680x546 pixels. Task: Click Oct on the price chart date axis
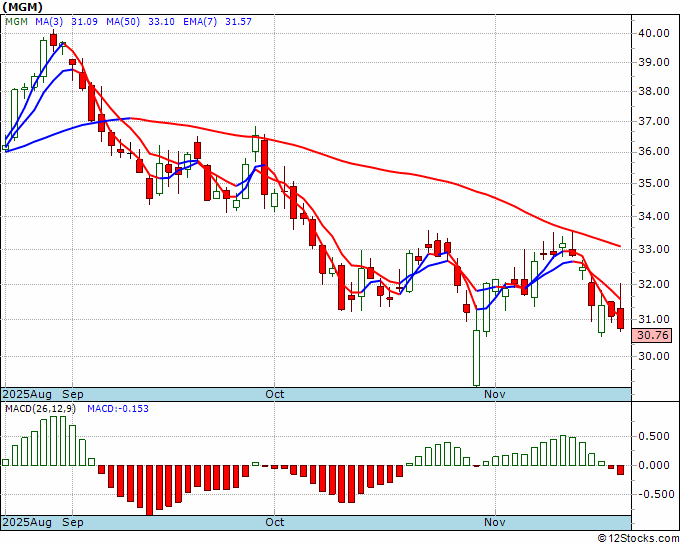pyautogui.click(x=275, y=395)
